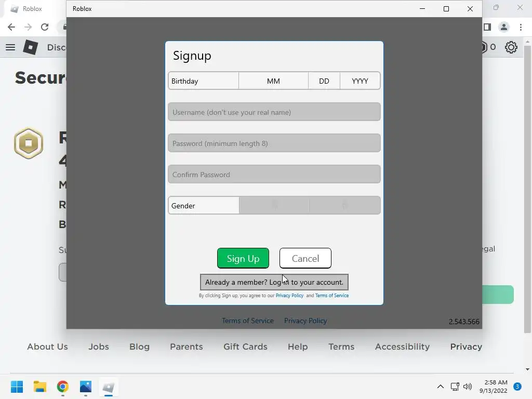This screenshot has width=532, height=399.
Task: Focus the Username input field
Action: click(x=274, y=112)
